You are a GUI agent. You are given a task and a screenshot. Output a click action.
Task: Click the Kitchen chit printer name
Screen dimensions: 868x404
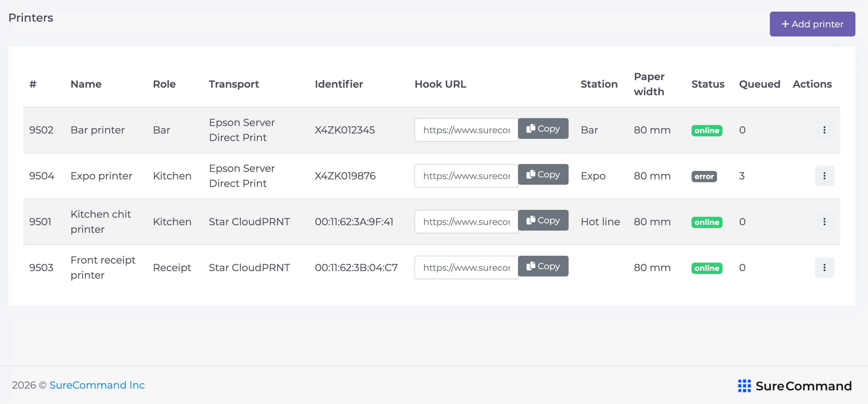pos(101,221)
